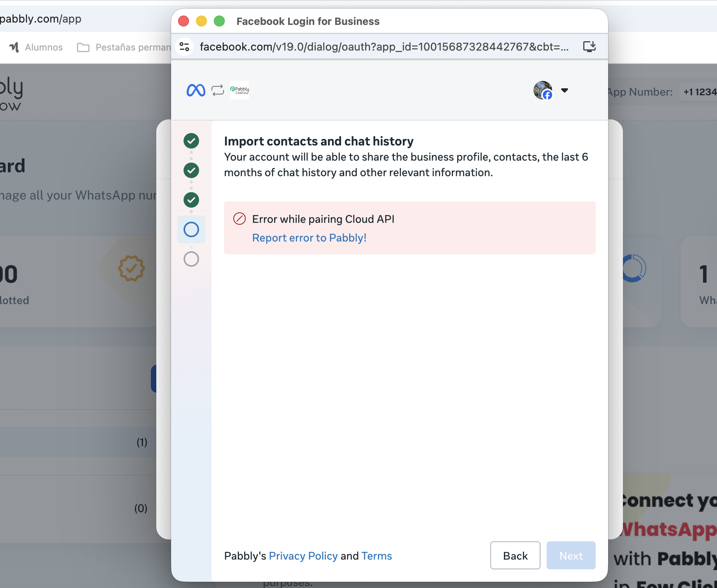Screen dimensions: 717x588
Task: Click the red error prohibition icon
Action: 240,219
